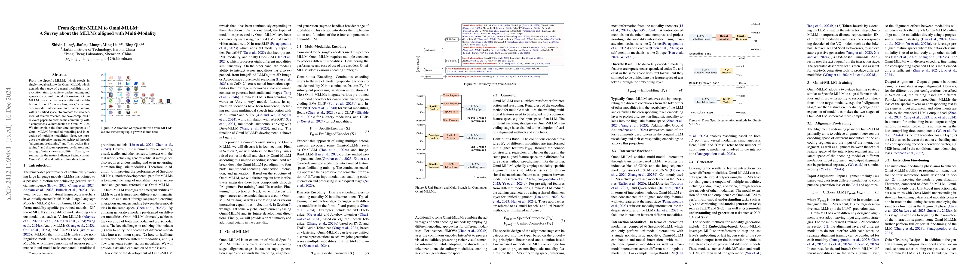
Task: Click the '3D Projector' box in Figure 3
Action: pos(451,112)
